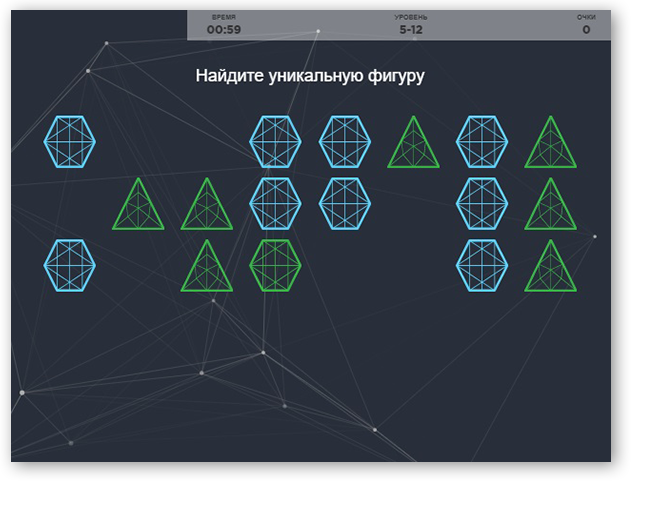Pick the rightmost blue hexagon in bottom row
The image size is (650, 510).
482,266
